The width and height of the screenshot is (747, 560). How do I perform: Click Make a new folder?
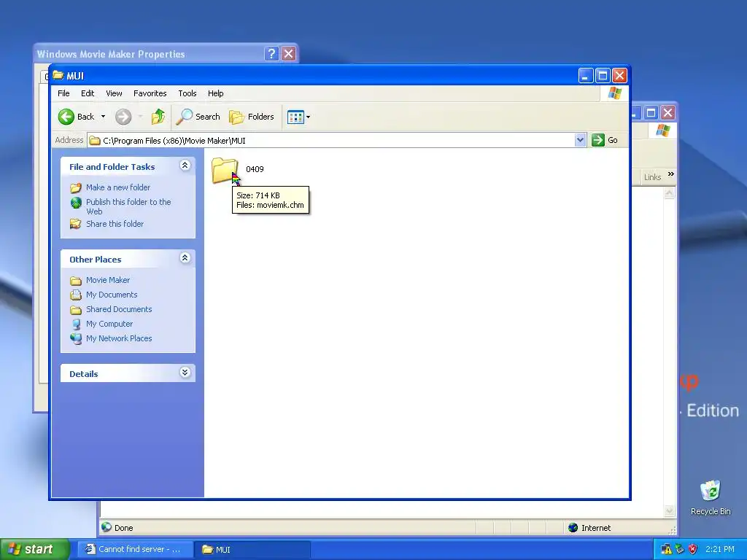click(x=118, y=187)
